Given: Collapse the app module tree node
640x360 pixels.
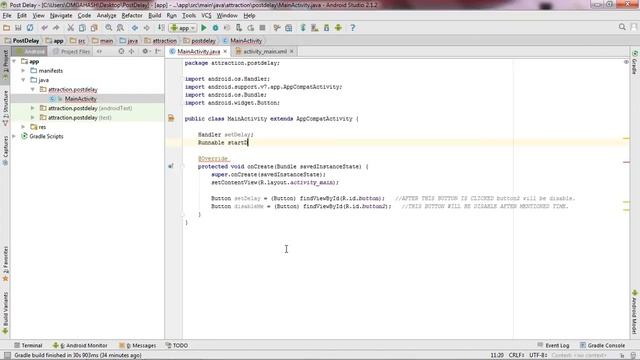Looking at the screenshot, I should [14, 61].
